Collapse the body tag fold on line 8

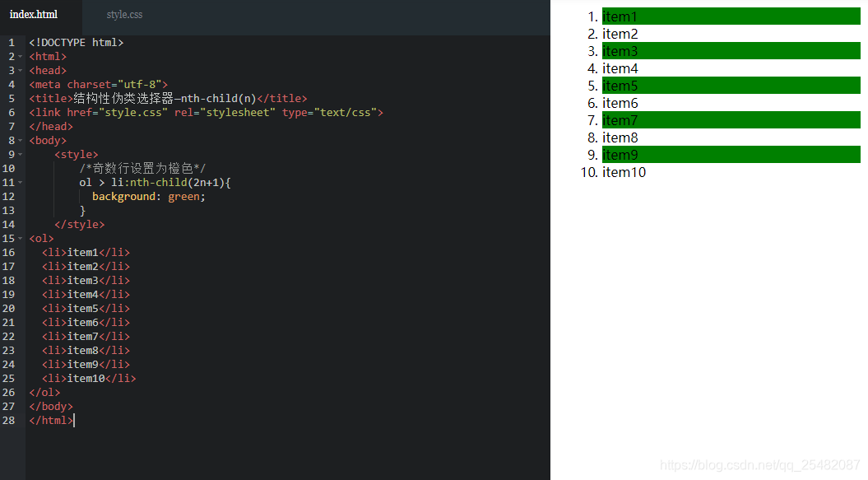[x=21, y=140]
